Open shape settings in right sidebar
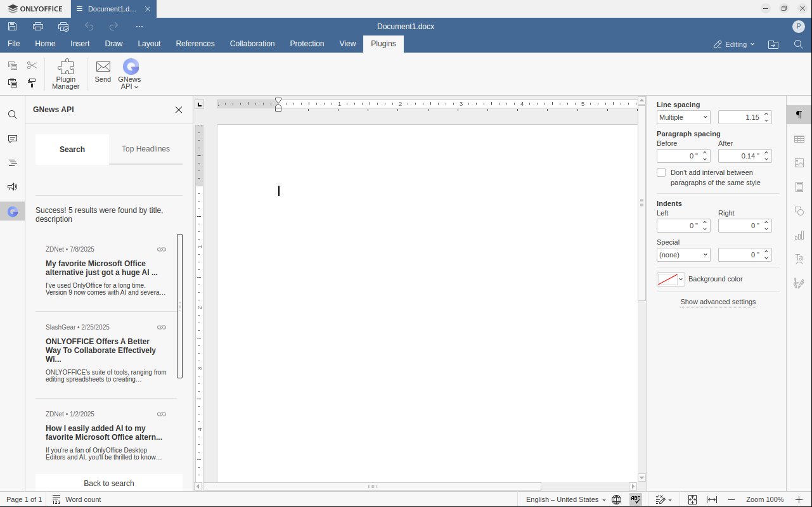This screenshot has height=507, width=812. coord(799,211)
